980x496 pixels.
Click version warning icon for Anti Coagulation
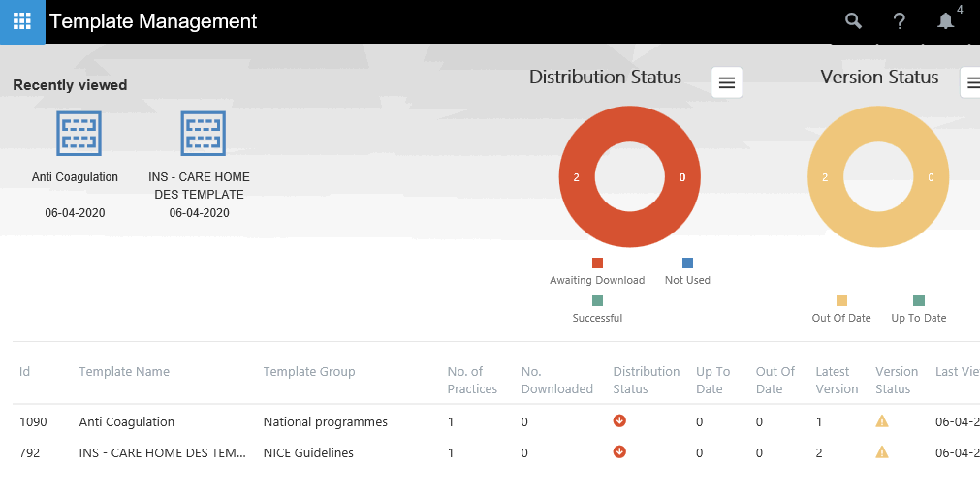pos(882,421)
